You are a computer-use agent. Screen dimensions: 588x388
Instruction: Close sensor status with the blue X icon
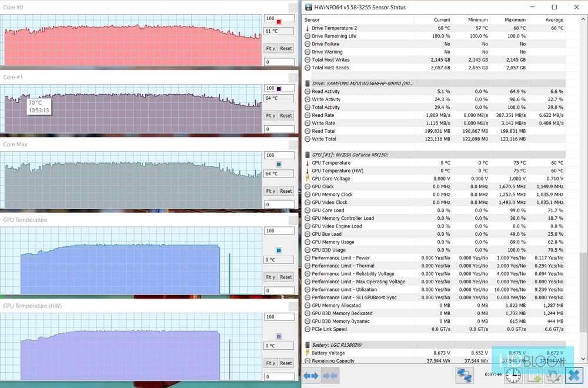pyautogui.click(x=574, y=375)
